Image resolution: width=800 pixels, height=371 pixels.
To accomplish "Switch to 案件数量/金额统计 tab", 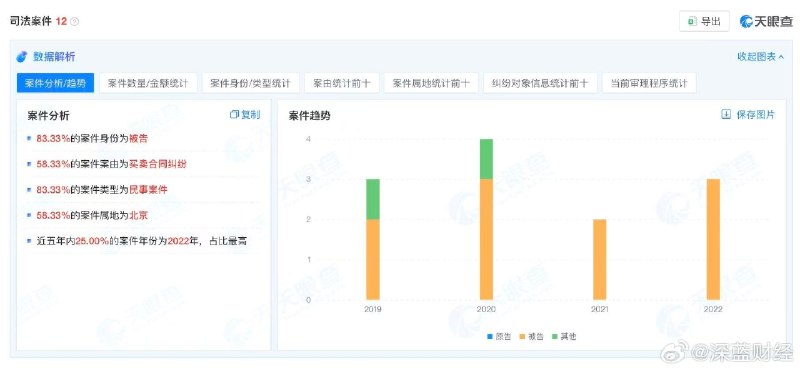I will coord(148,83).
